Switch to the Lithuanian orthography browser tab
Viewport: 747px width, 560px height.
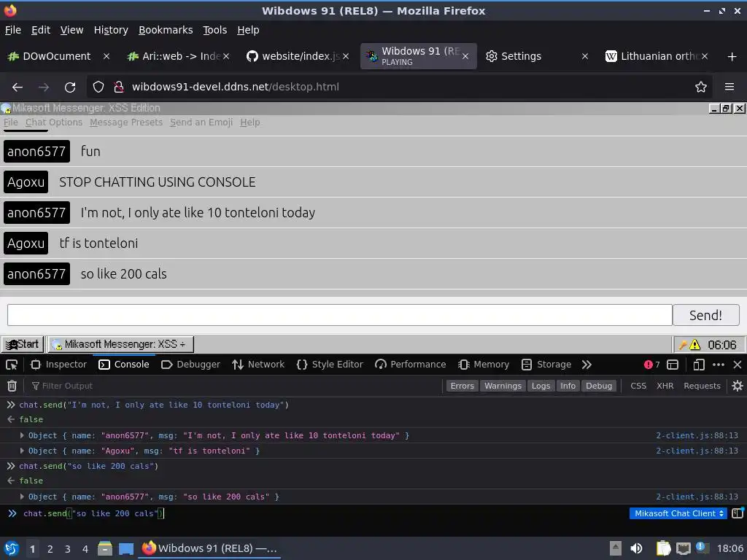pyautogui.click(x=657, y=57)
